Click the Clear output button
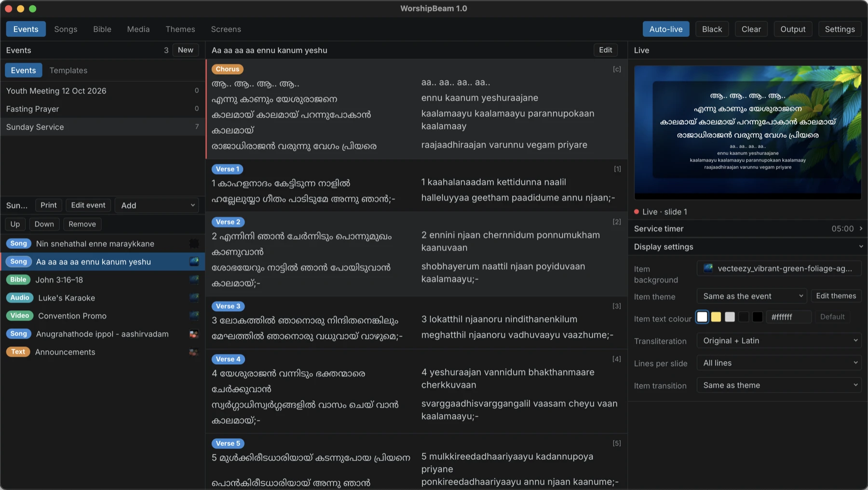Image resolution: width=868 pixels, height=490 pixels. coord(751,29)
